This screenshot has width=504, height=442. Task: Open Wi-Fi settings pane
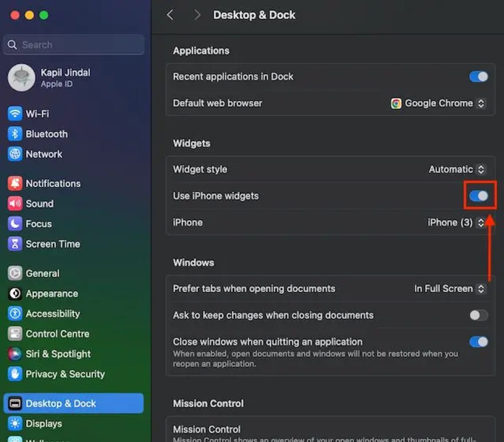point(73,113)
